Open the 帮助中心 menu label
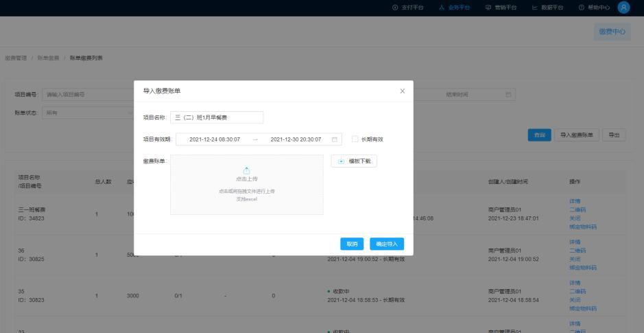Viewport: 644px width, 333px height. [x=599, y=8]
